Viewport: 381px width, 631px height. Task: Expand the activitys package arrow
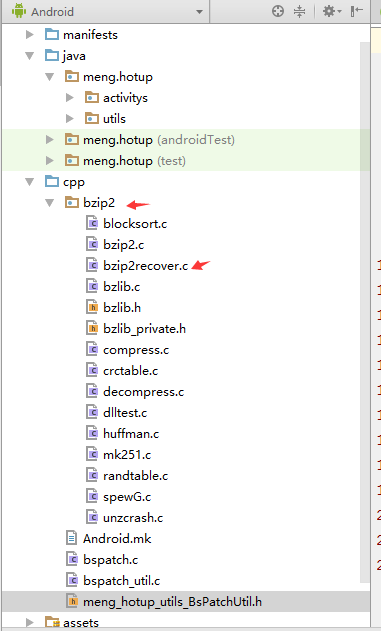70,97
